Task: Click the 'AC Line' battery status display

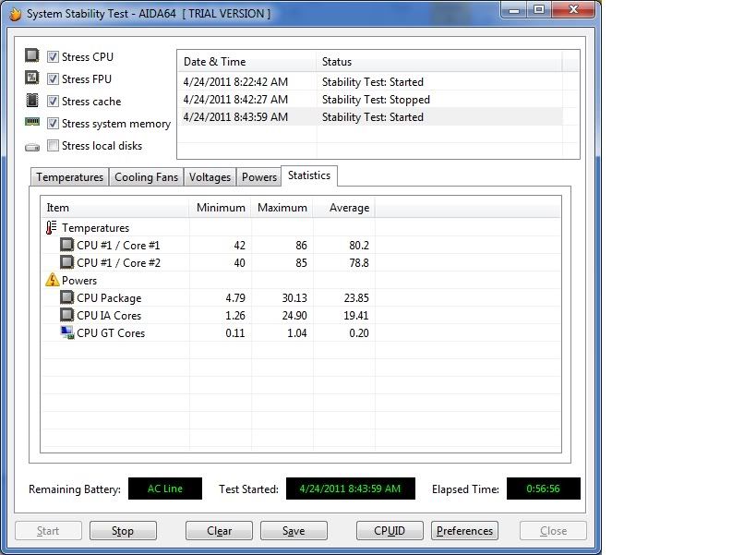Action: [165, 489]
